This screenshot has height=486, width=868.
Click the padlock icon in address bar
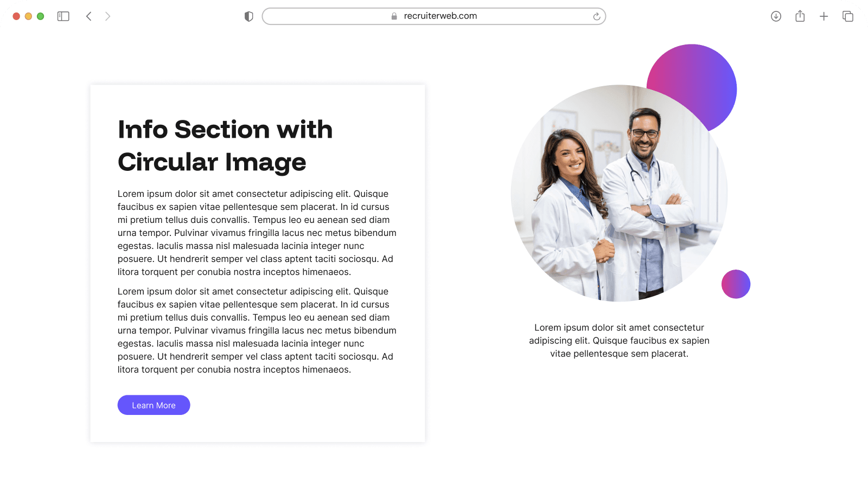pos(394,16)
